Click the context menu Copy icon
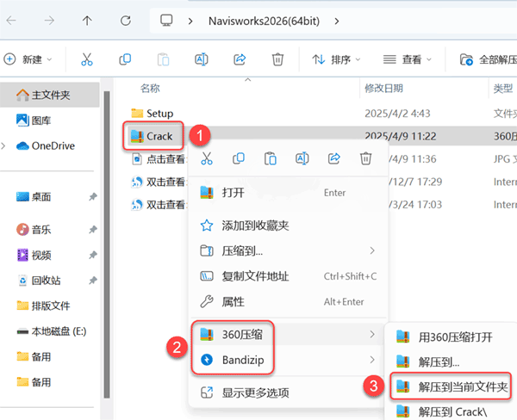This screenshot has width=517, height=420. (x=239, y=158)
